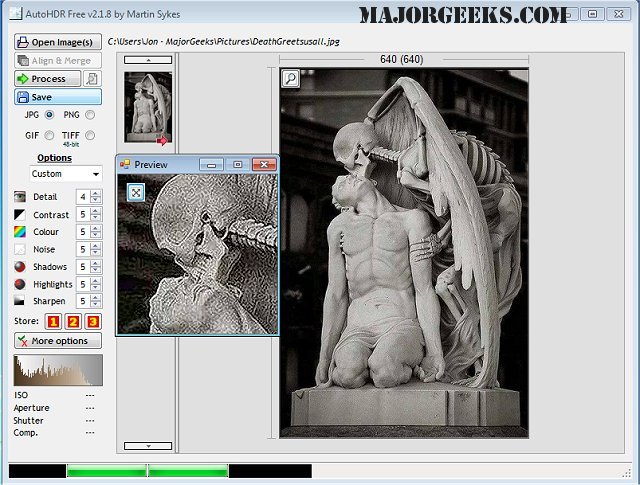
Task: Close the Preview window
Action: (x=264, y=165)
